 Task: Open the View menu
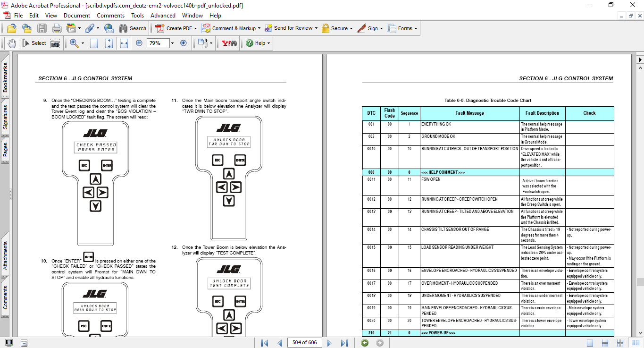[x=51, y=16]
